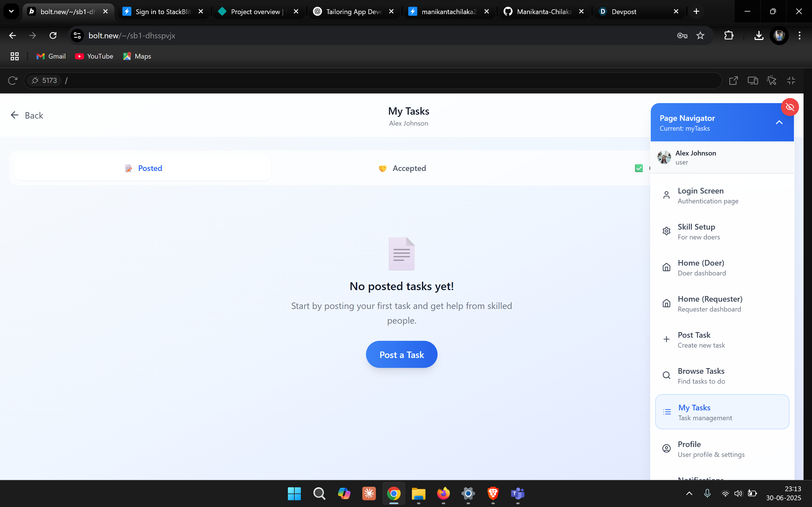Reload the preview pane

12,81
